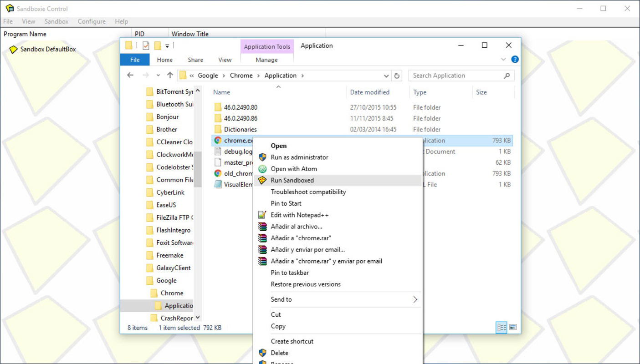Select Restore previous versions
The height and width of the screenshot is (364, 640).
click(338, 284)
